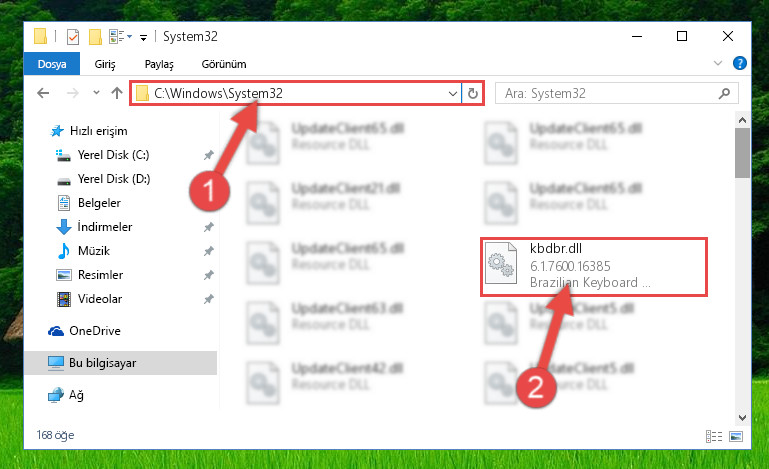The height and width of the screenshot is (469, 769).
Task: Switch to the Görünüm tab
Action: point(224,64)
